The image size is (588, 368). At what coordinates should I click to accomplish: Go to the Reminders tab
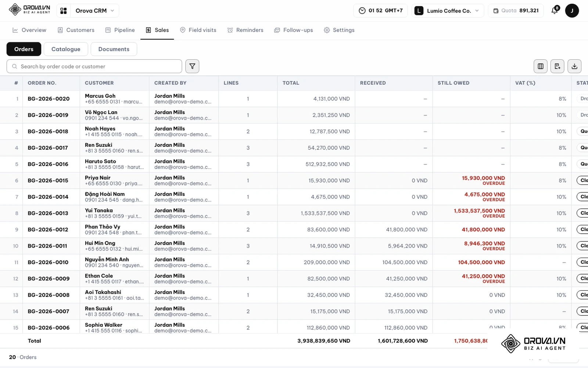point(245,30)
